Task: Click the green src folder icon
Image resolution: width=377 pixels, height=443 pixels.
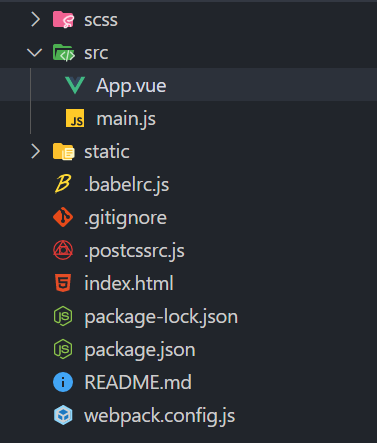Action: (63, 53)
